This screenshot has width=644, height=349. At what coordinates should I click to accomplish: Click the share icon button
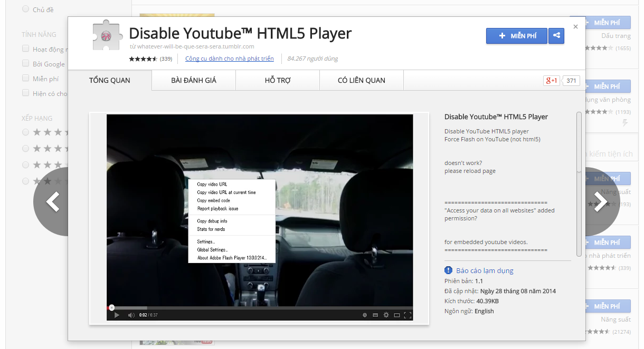[x=556, y=36]
